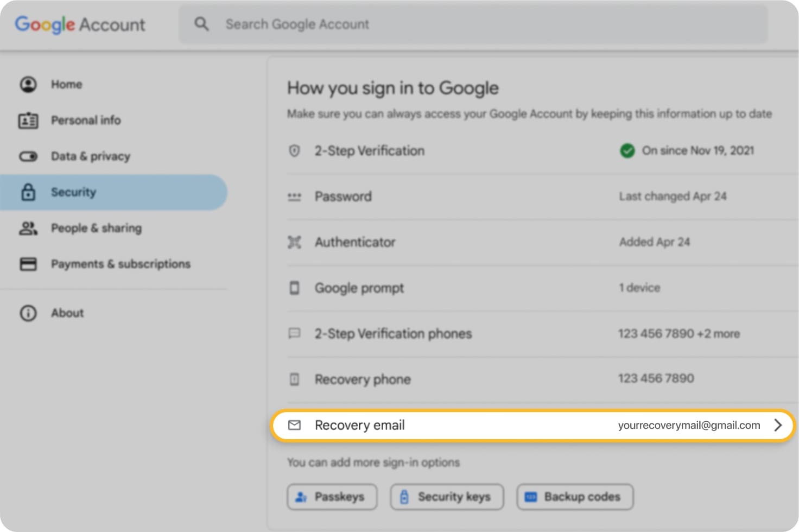Open the Recovery email settings via chevron
The width and height of the screenshot is (799, 532).
click(x=778, y=426)
